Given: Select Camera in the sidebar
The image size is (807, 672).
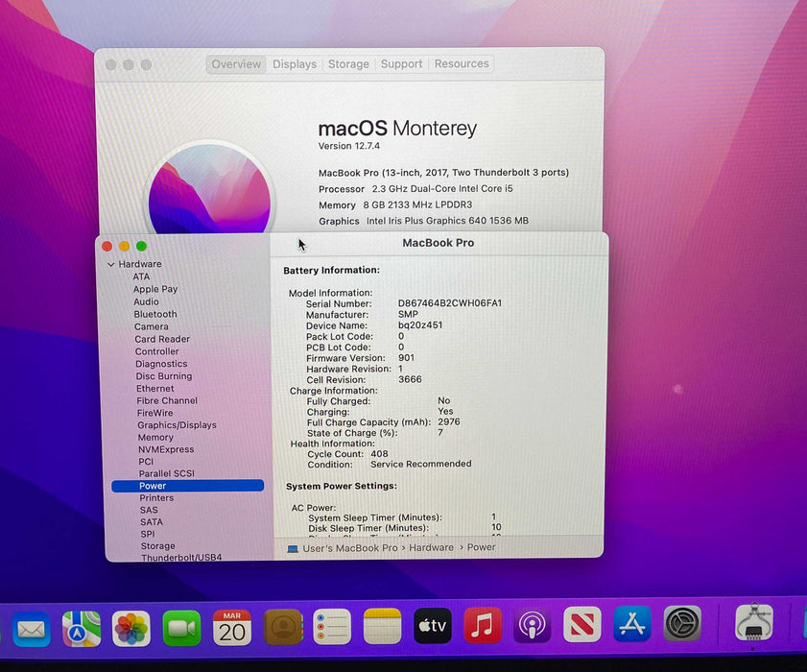Looking at the screenshot, I should click(x=152, y=326).
